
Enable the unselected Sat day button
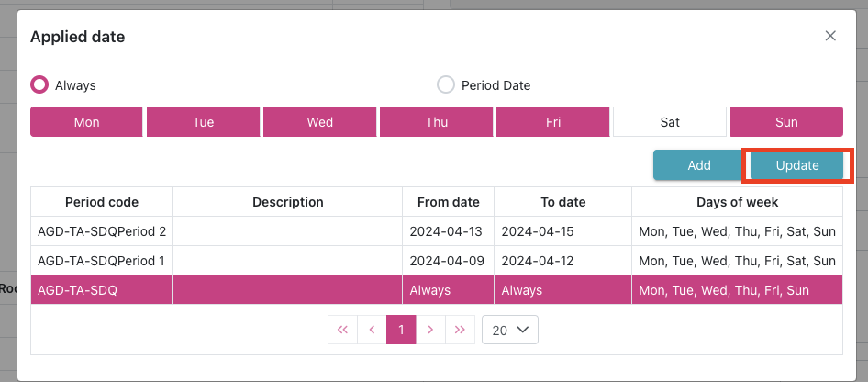(x=669, y=122)
